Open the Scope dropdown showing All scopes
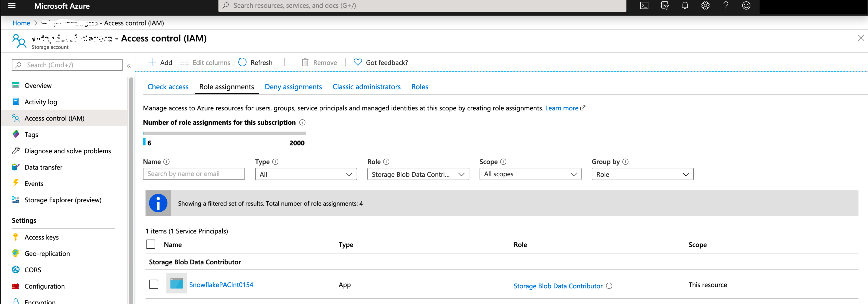Viewport: 868px width, 304px height. pyautogui.click(x=530, y=174)
